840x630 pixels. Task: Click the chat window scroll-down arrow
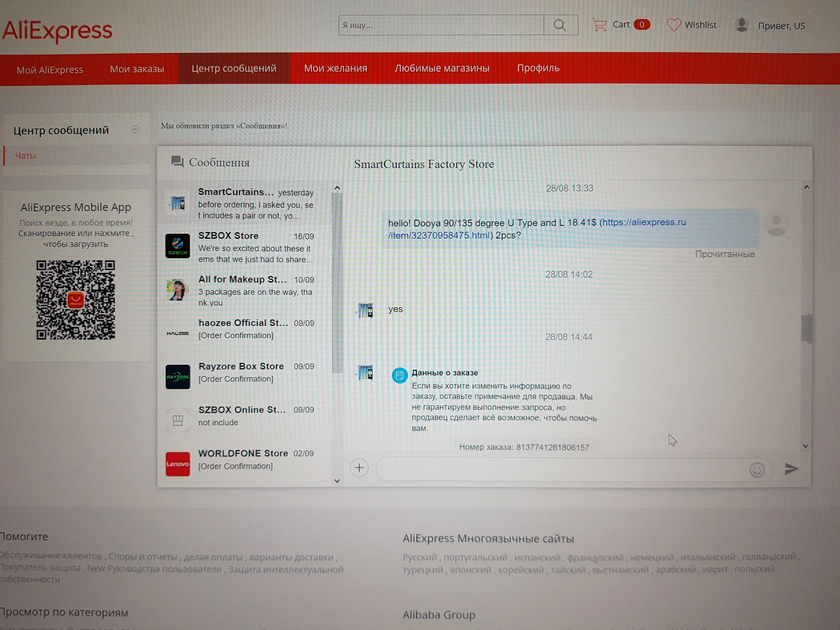[x=805, y=446]
